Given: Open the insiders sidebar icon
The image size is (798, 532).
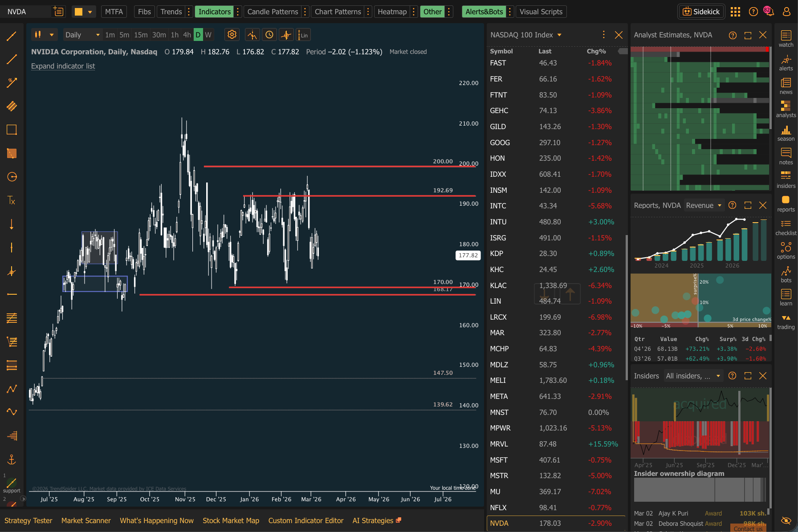Looking at the screenshot, I should (x=786, y=179).
